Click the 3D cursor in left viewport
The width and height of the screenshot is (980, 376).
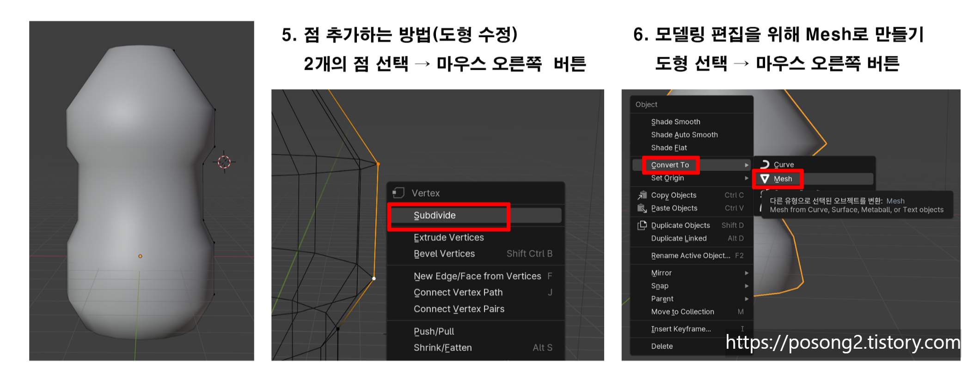point(224,162)
